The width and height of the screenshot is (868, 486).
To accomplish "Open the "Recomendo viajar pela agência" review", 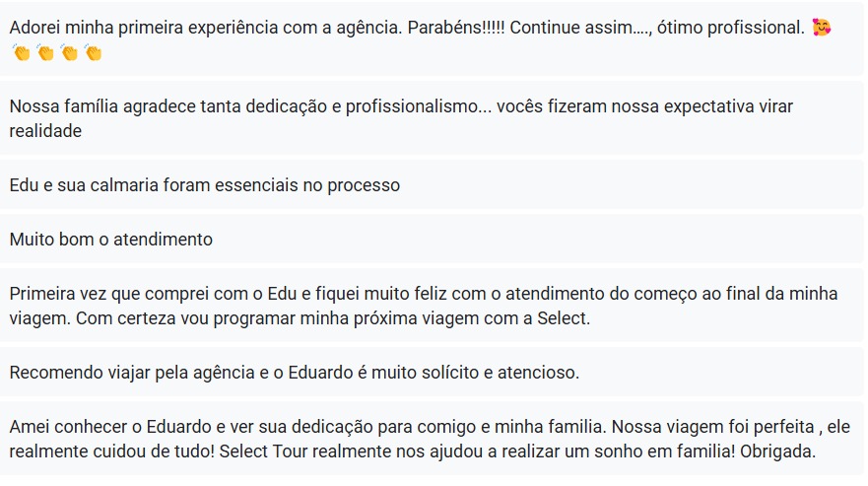I will [296, 373].
